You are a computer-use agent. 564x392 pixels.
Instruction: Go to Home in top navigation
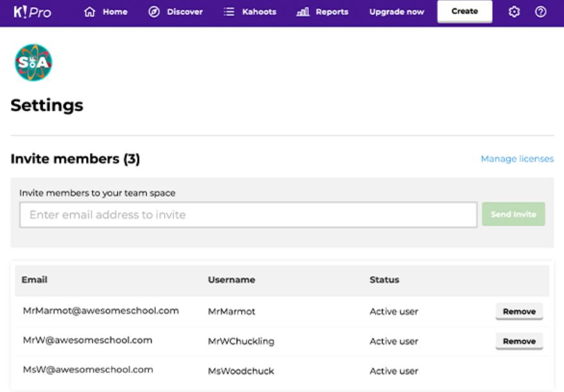pos(106,12)
